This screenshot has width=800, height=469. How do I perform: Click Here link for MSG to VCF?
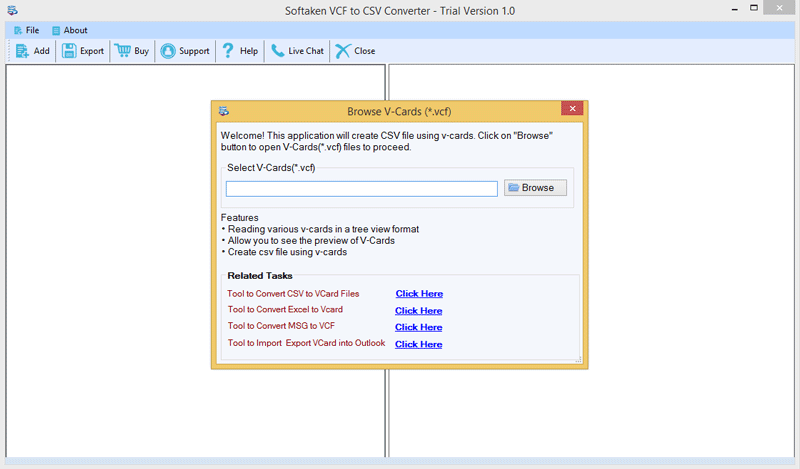coord(418,327)
